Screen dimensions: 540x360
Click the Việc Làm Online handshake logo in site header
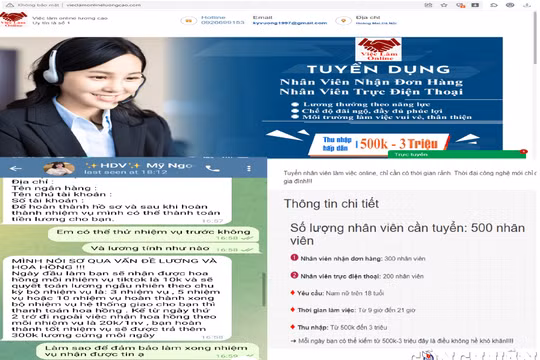14,19
